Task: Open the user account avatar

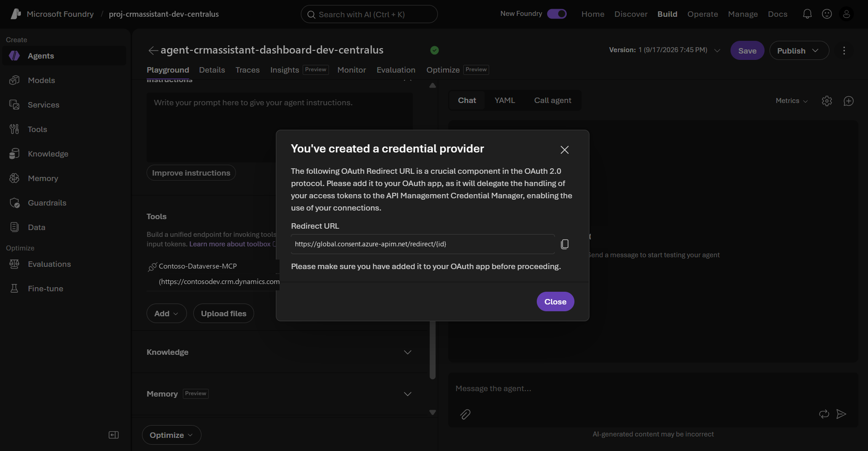Action: (x=847, y=14)
